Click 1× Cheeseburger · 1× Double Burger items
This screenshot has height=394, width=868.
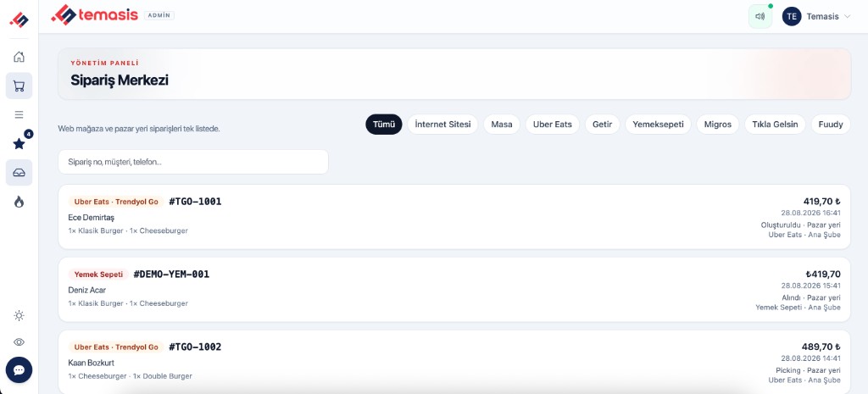tap(130, 376)
